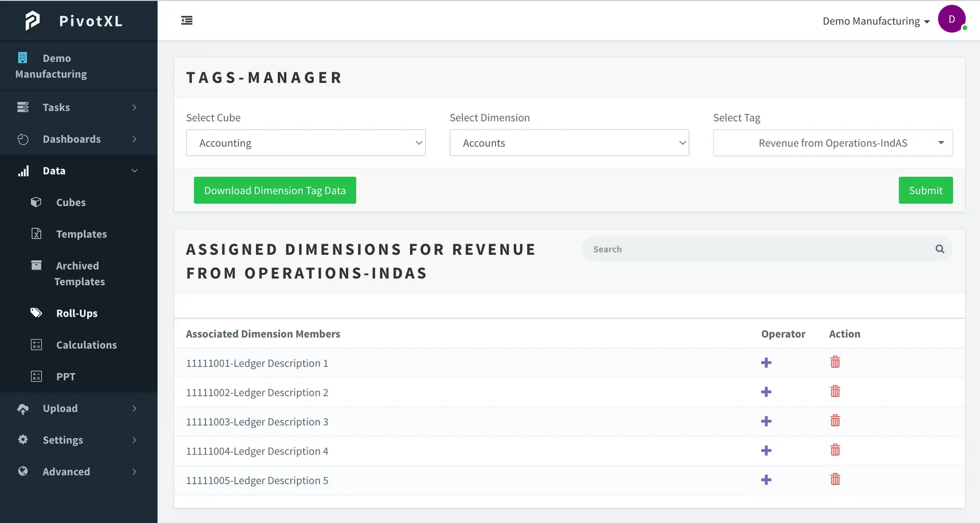Select row text 11111002-Ledger Description 2
Viewport: 980px width, 523px height.
coord(257,392)
